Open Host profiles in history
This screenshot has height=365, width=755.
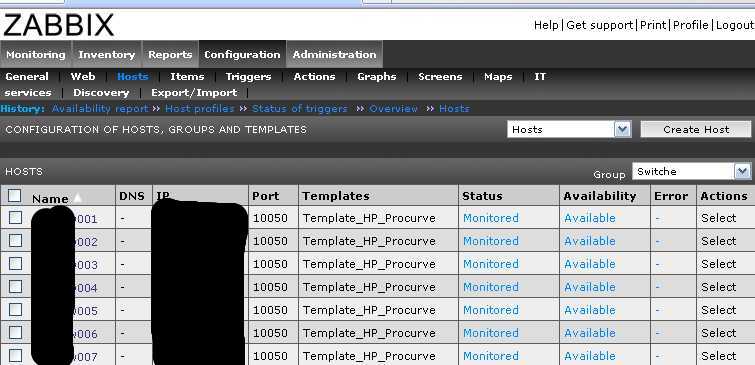[x=199, y=109]
